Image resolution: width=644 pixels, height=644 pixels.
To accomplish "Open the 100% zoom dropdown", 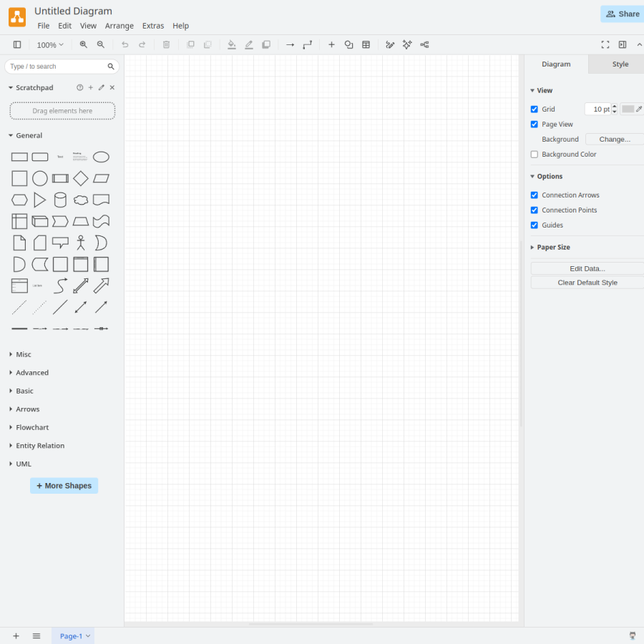I will click(x=50, y=45).
